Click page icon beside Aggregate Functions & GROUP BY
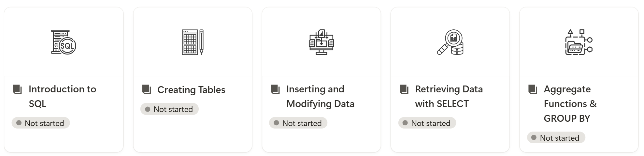Screen dimensions: 644x156 (x=533, y=89)
